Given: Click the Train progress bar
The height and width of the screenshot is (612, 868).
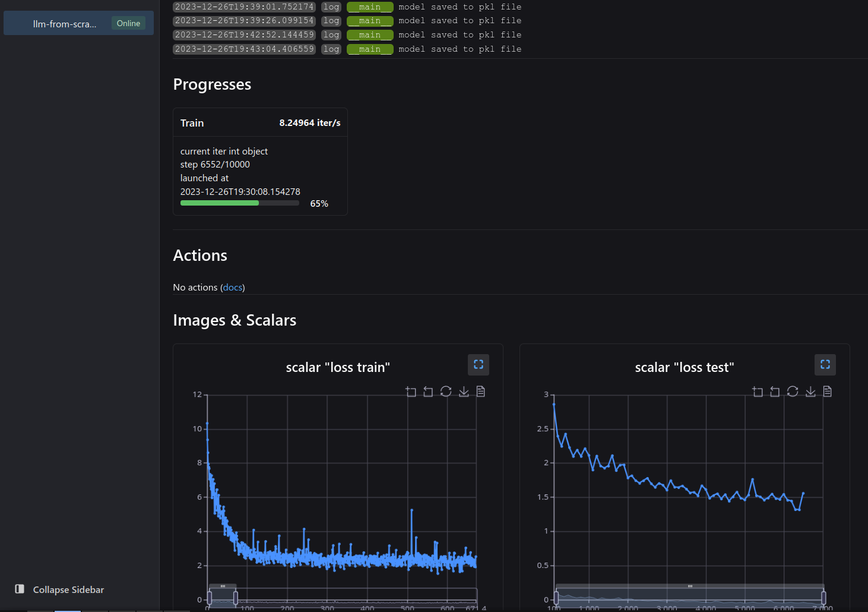Looking at the screenshot, I should pos(240,203).
